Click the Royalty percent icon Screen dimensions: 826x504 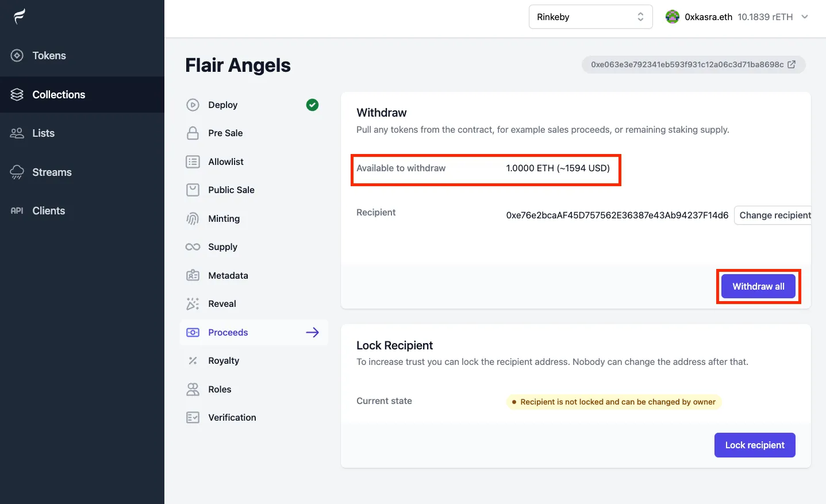tap(193, 361)
